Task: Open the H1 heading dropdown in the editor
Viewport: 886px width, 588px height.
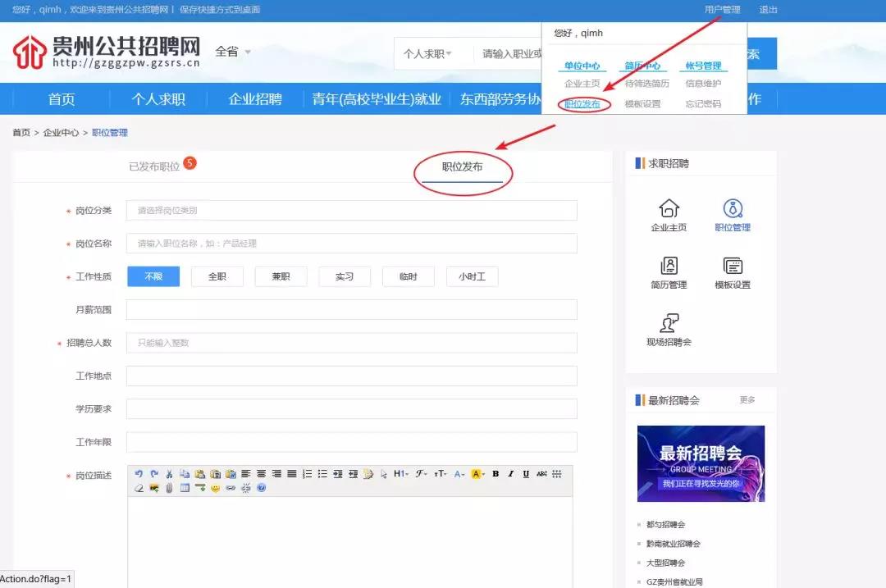Action: point(402,472)
